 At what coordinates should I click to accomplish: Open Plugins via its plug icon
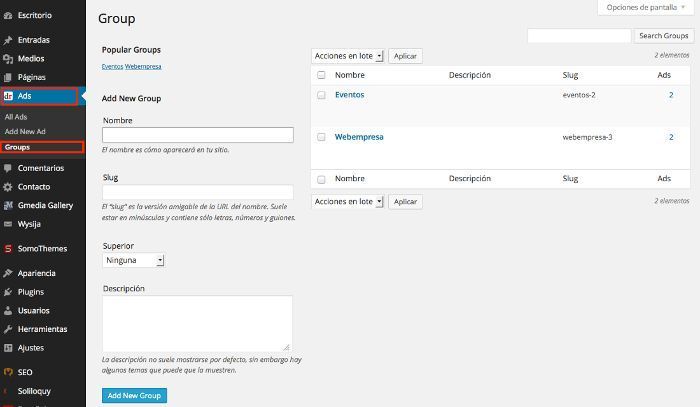click(8, 292)
